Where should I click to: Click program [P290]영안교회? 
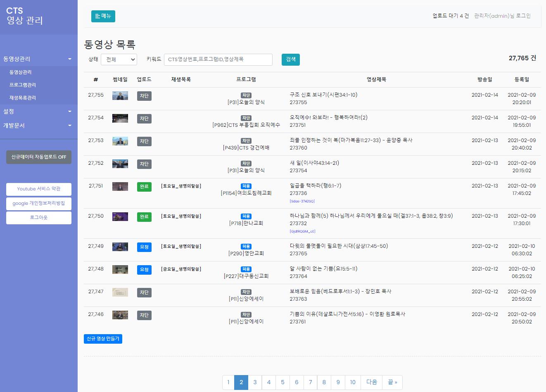coord(246,253)
